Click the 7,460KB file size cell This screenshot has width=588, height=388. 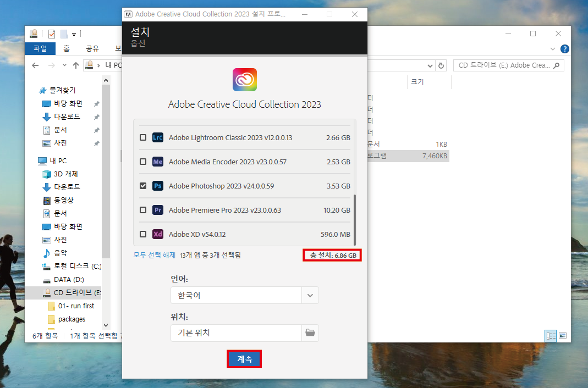435,156
